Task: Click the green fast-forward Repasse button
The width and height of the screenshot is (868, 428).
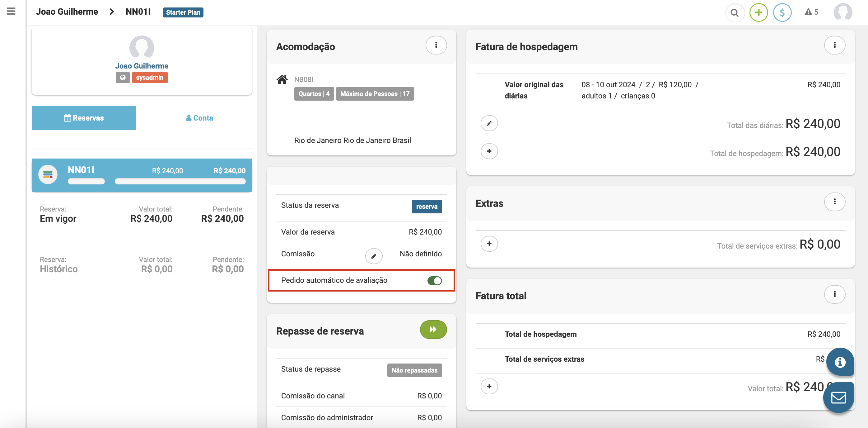Action: point(433,330)
